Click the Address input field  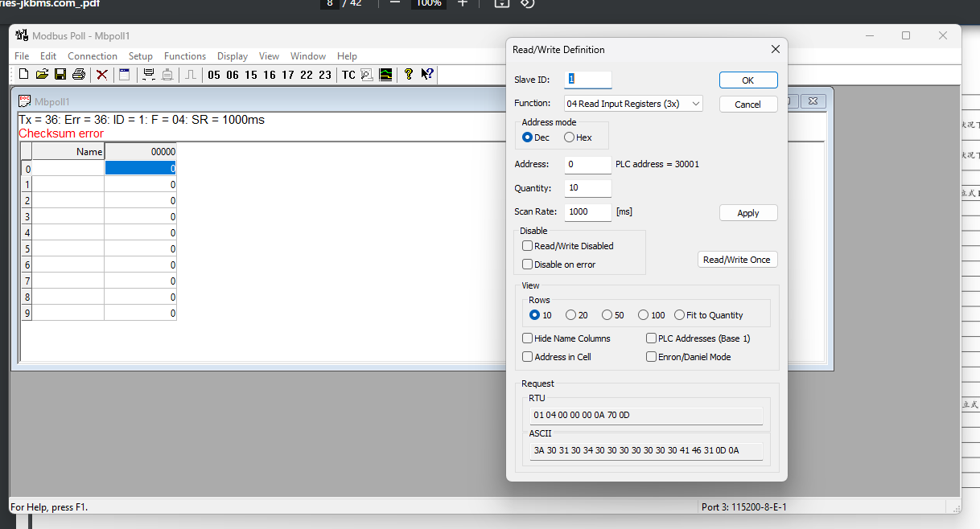click(x=587, y=164)
